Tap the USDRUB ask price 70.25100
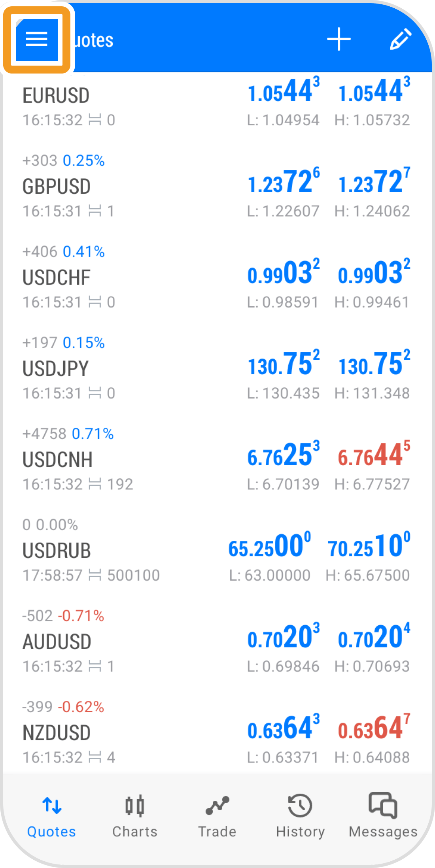The width and height of the screenshot is (435, 868). point(369,546)
